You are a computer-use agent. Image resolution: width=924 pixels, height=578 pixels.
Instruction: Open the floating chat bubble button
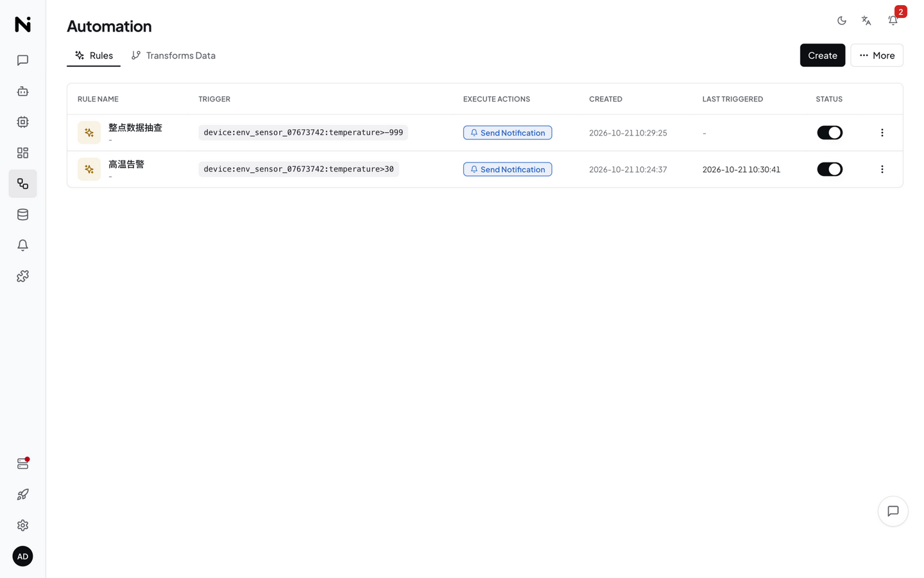click(893, 511)
